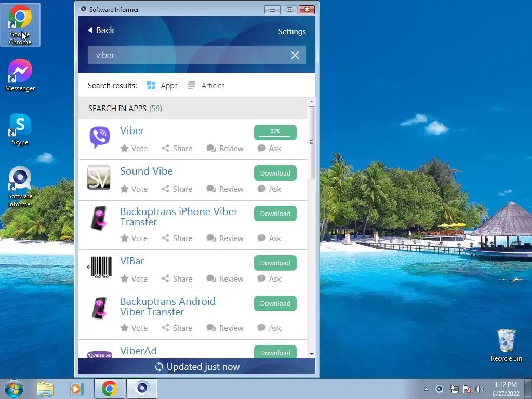The image size is (532, 399).
Task: Click the Viber app logo
Action: click(x=99, y=137)
